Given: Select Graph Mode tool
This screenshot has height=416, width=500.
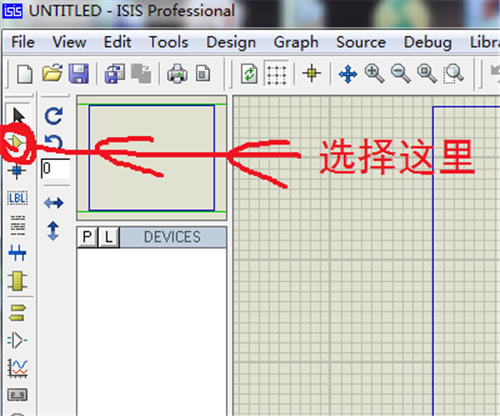Looking at the screenshot, I should [x=17, y=368].
